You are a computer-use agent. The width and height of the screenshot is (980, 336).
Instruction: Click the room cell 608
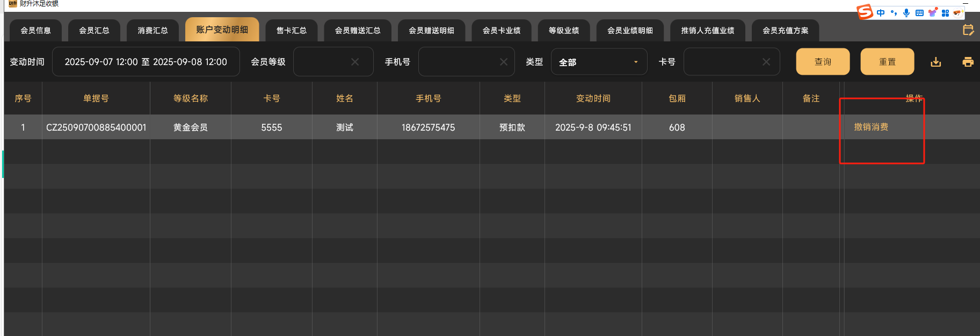tap(677, 127)
